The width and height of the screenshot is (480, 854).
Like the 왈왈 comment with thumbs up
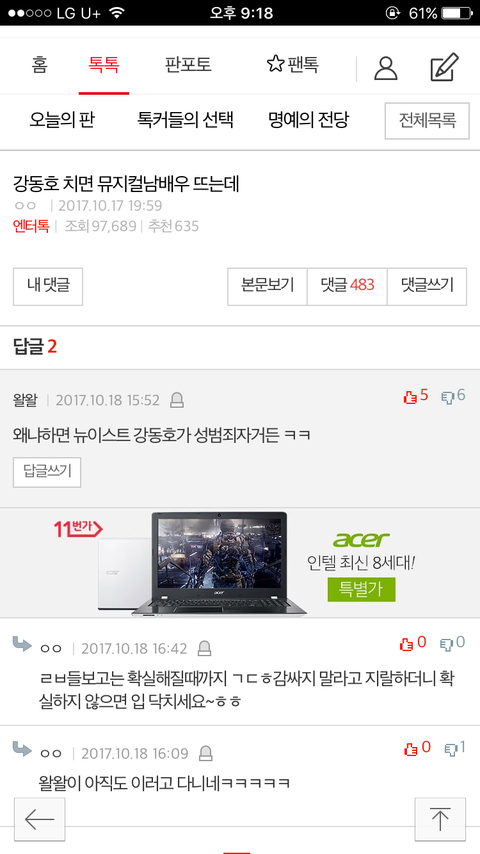416,396
